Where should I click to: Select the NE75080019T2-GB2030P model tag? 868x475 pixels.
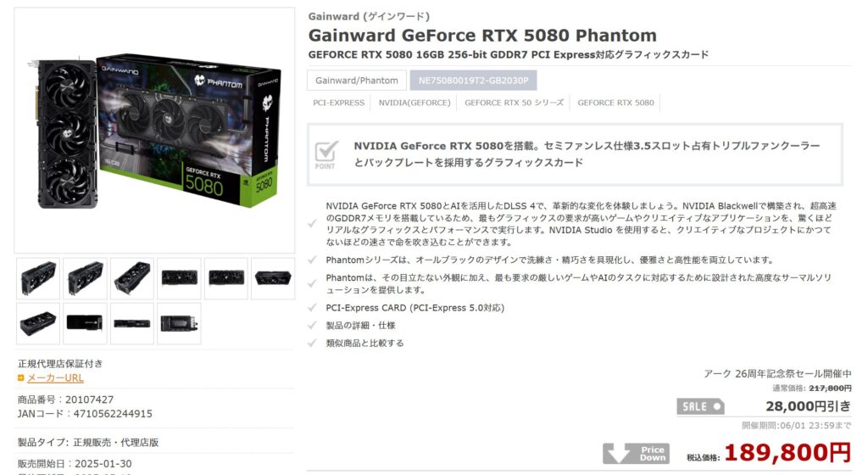tap(473, 81)
